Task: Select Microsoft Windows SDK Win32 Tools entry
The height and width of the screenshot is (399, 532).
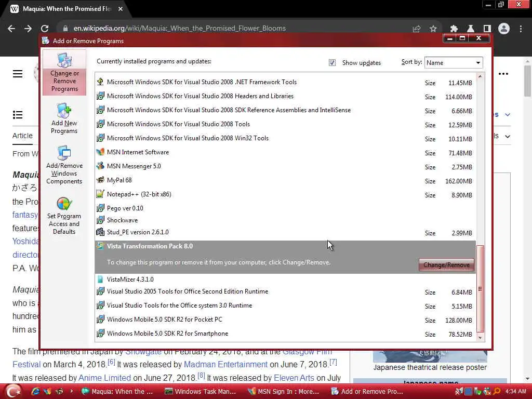Action: point(285,138)
